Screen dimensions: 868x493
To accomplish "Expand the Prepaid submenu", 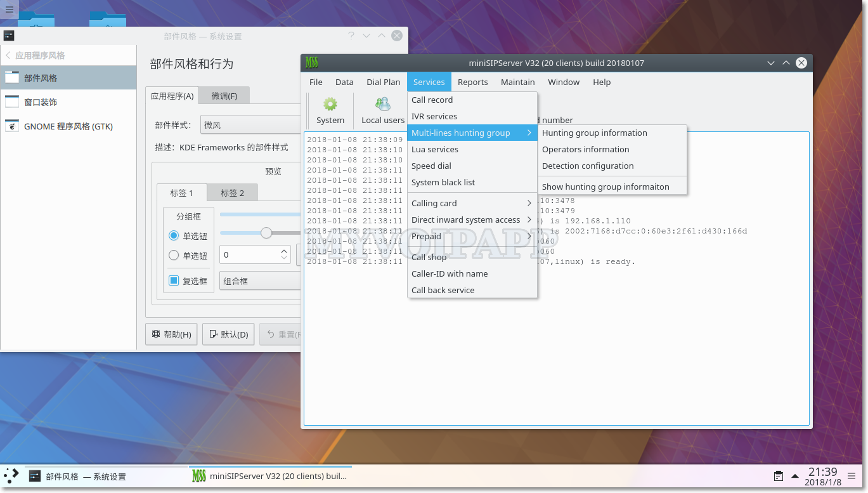I will point(472,236).
